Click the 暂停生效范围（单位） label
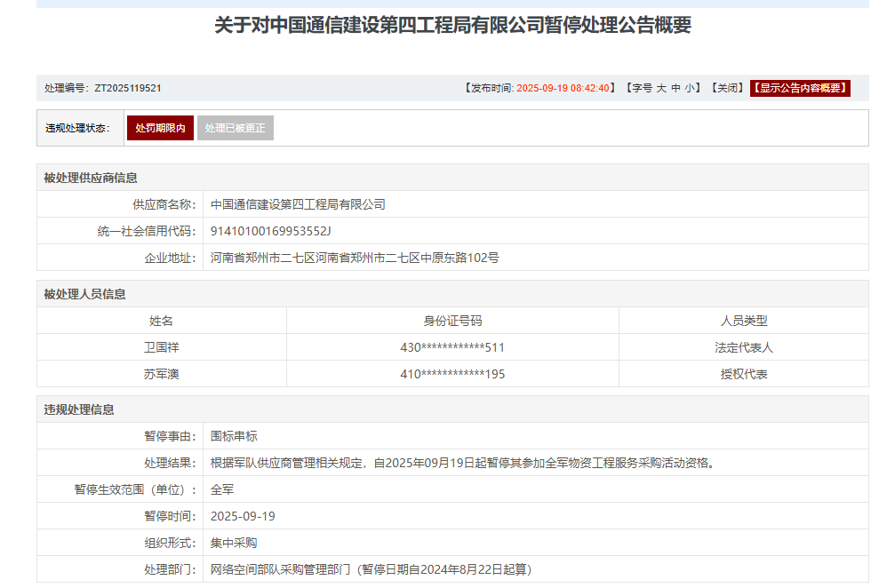887x588 pixels. click(135, 489)
